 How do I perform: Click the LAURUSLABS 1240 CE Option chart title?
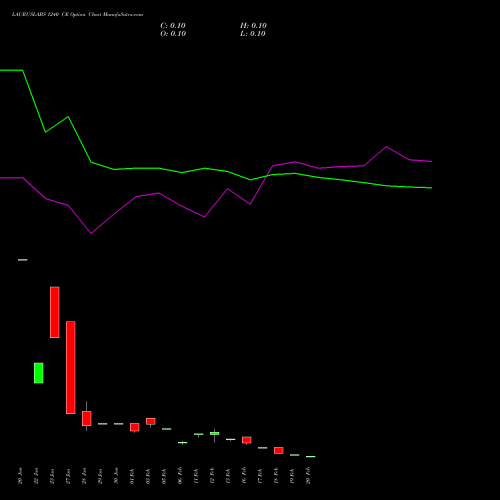[77, 15]
